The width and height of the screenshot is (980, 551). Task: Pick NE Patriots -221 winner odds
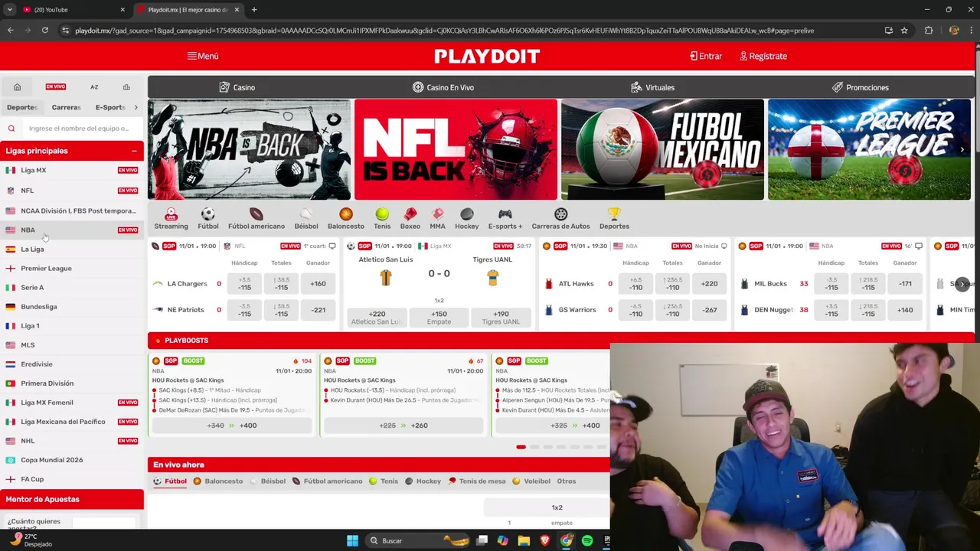[x=318, y=310]
